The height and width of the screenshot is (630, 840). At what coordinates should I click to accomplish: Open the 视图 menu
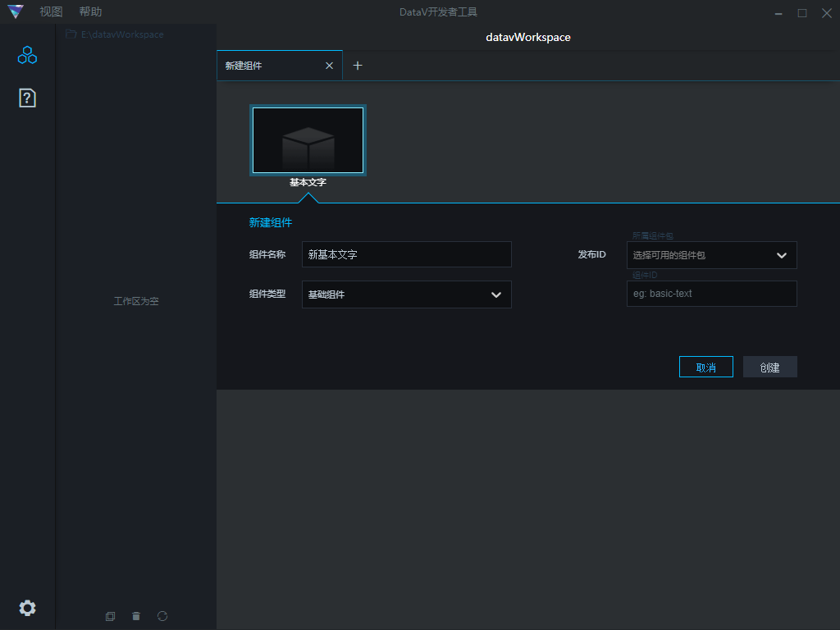click(51, 11)
